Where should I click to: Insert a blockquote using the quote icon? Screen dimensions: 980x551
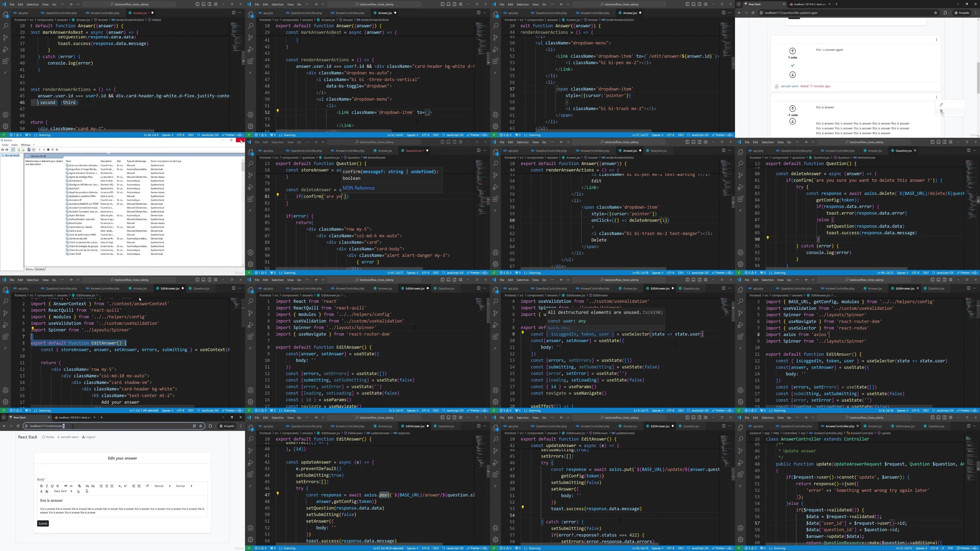click(x=66, y=486)
